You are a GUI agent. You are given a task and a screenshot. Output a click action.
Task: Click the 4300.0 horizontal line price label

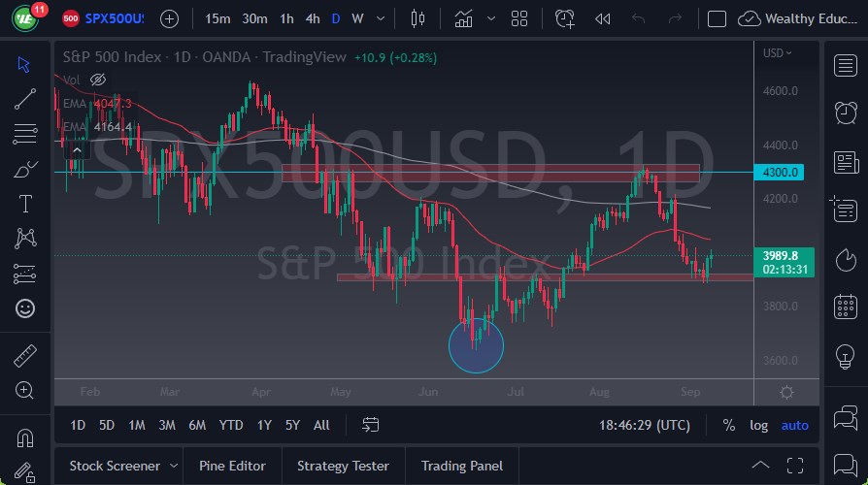(783, 173)
